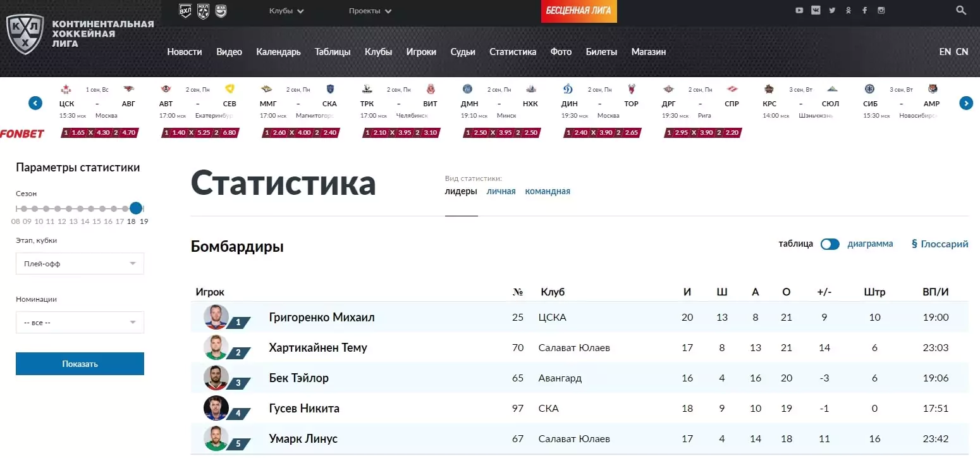Open Видео in main menu
This screenshot has width=980, height=458.
coord(229,52)
